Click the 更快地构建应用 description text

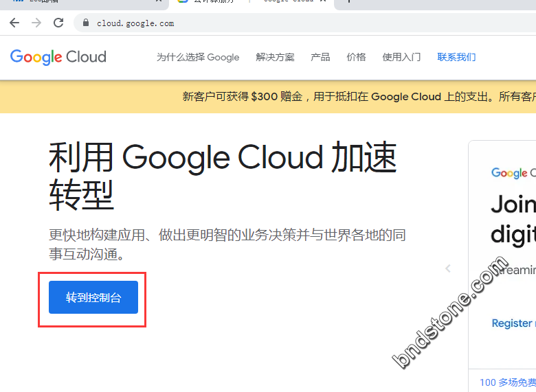click(227, 244)
